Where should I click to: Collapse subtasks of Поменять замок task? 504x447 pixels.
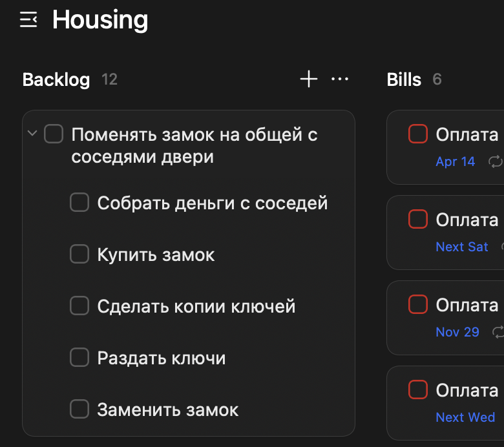pos(32,134)
